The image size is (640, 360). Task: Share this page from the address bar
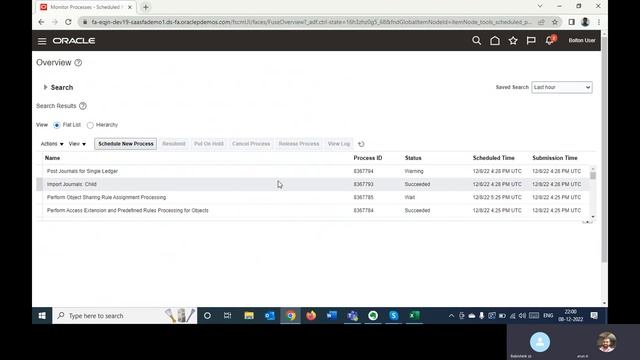point(541,22)
